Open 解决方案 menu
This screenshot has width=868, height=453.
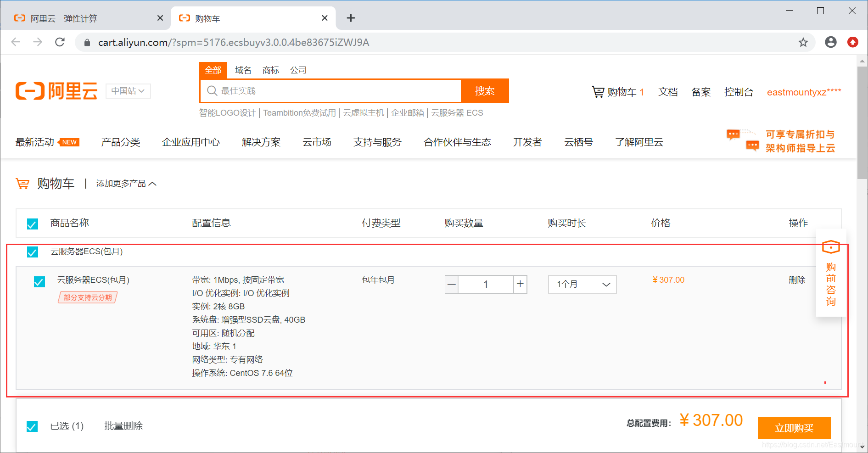(x=261, y=142)
